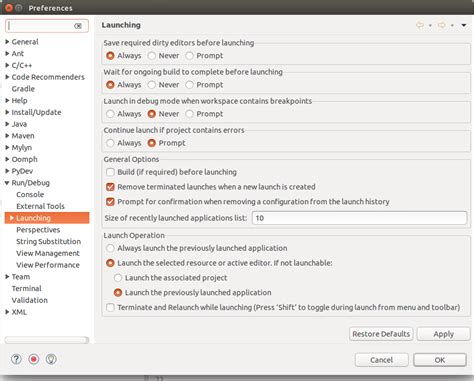Image resolution: width=474 pixels, height=381 pixels.
Task: Enable Terminate and Relaunch while launching
Action: (110, 307)
